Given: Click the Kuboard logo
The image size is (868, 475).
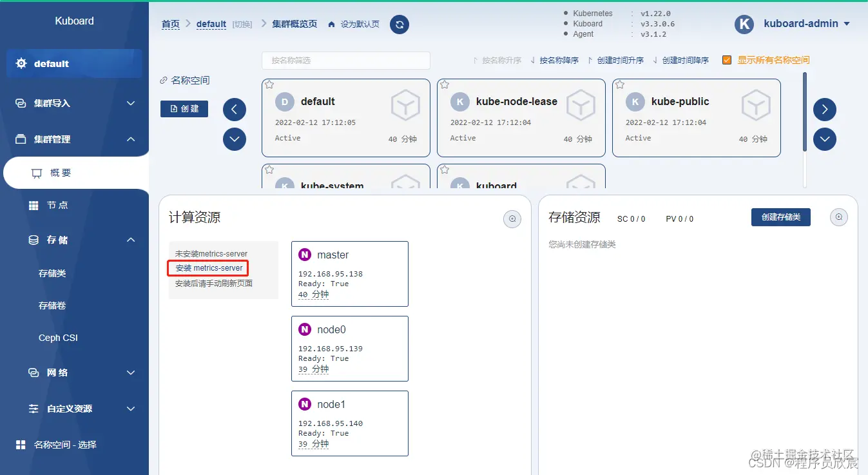Looking at the screenshot, I should (73, 21).
